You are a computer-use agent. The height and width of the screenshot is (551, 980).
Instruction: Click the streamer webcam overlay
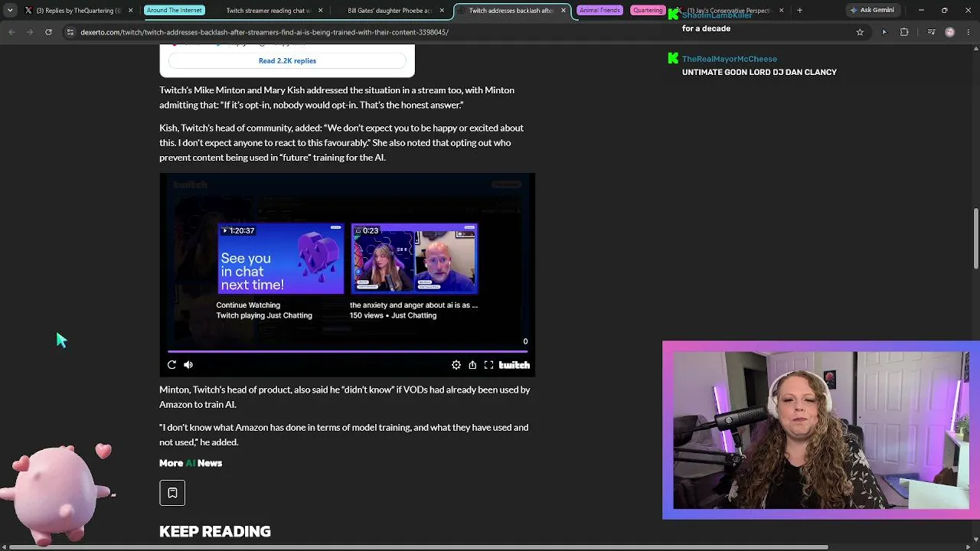point(821,430)
